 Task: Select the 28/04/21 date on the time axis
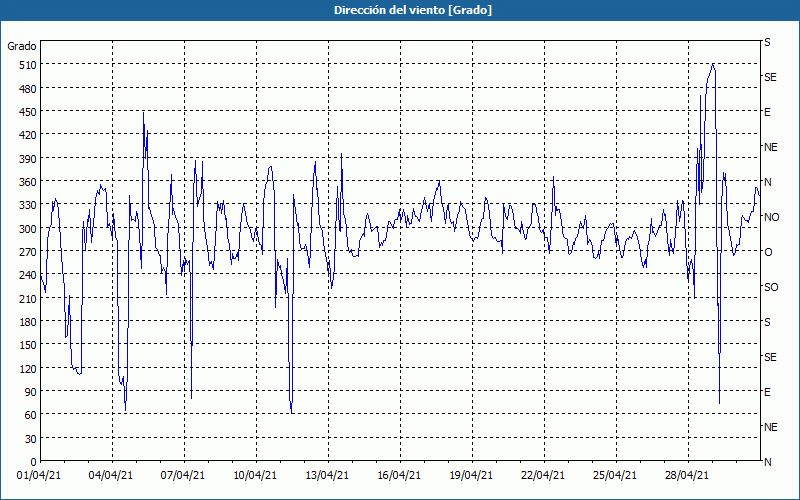pos(687,476)
